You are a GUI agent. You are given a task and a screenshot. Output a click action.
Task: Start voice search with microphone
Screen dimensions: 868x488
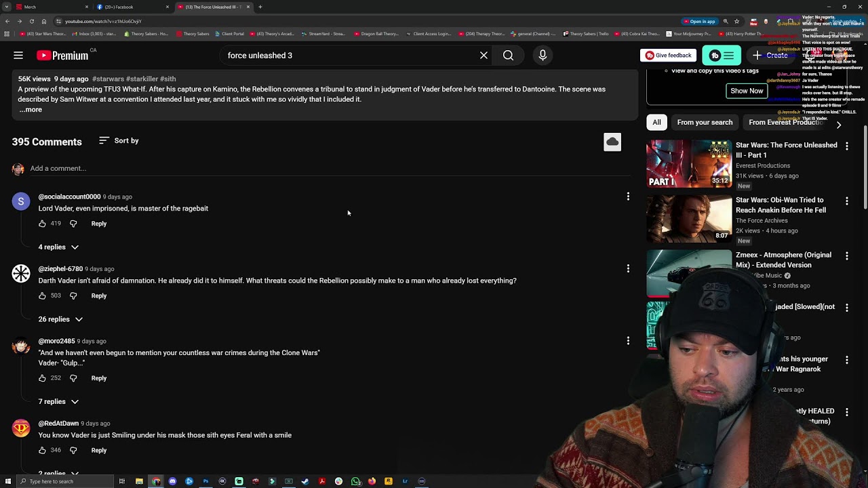tap(542, 56)
